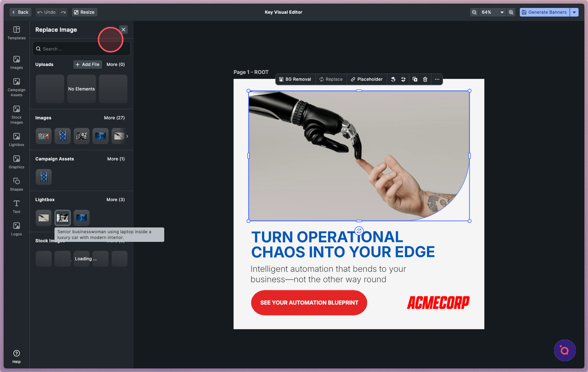This screenshot has width=588, height=372.
Task: Duplicate the selected image with copy icon
Action: click(415, 79)
